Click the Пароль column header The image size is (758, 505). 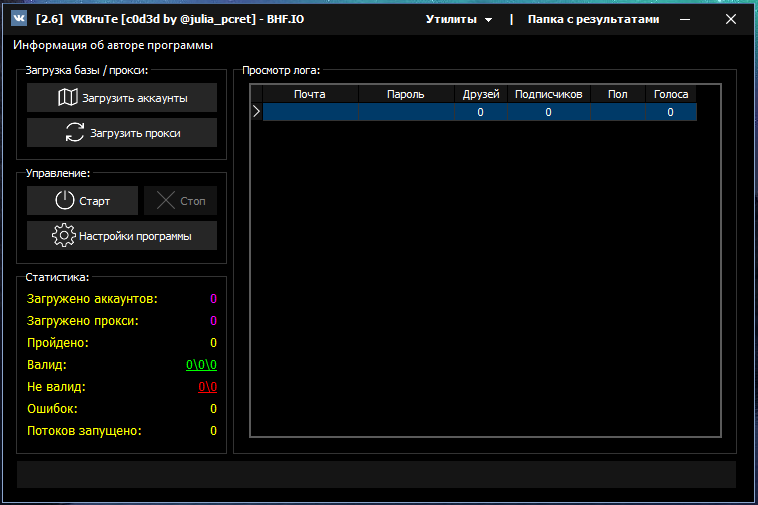coord(406,94)
